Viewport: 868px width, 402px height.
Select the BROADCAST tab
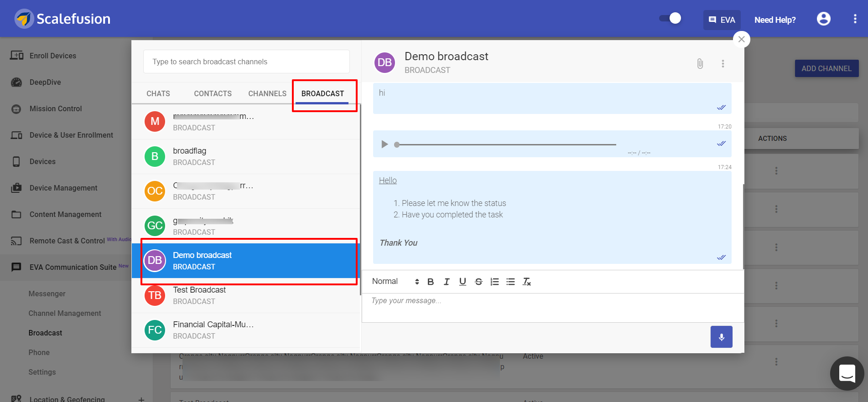pos(322,93)
